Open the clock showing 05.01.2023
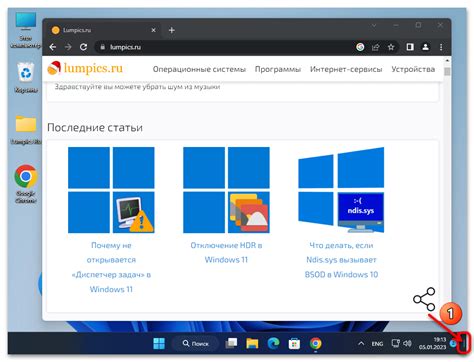The image size is (474, 362). click(432, 343)
